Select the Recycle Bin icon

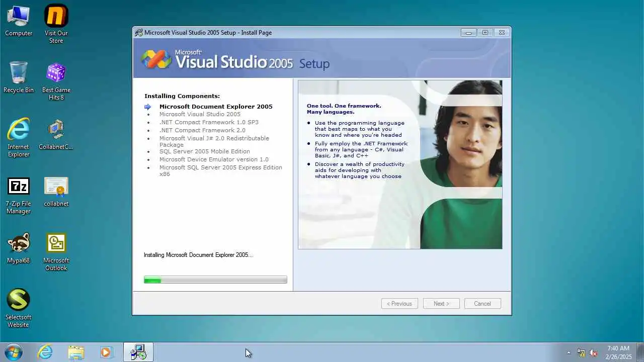[19, 77]
